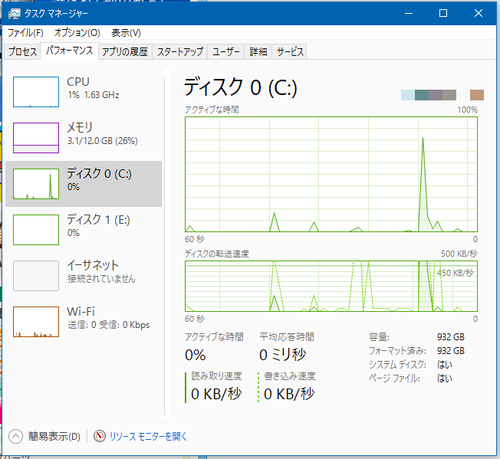Open the リソース モニターを開く link
Viewport: 500px width, 459px height.
(148, 436)
